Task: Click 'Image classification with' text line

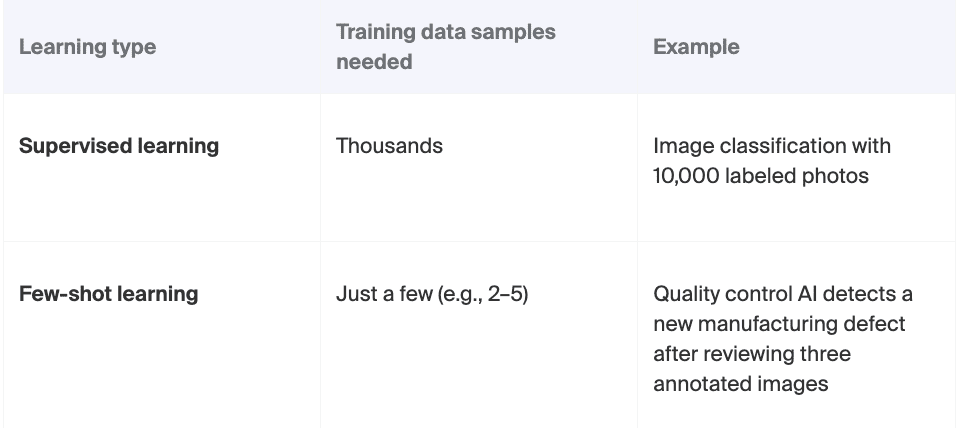Action: click(x=772, y=146)
